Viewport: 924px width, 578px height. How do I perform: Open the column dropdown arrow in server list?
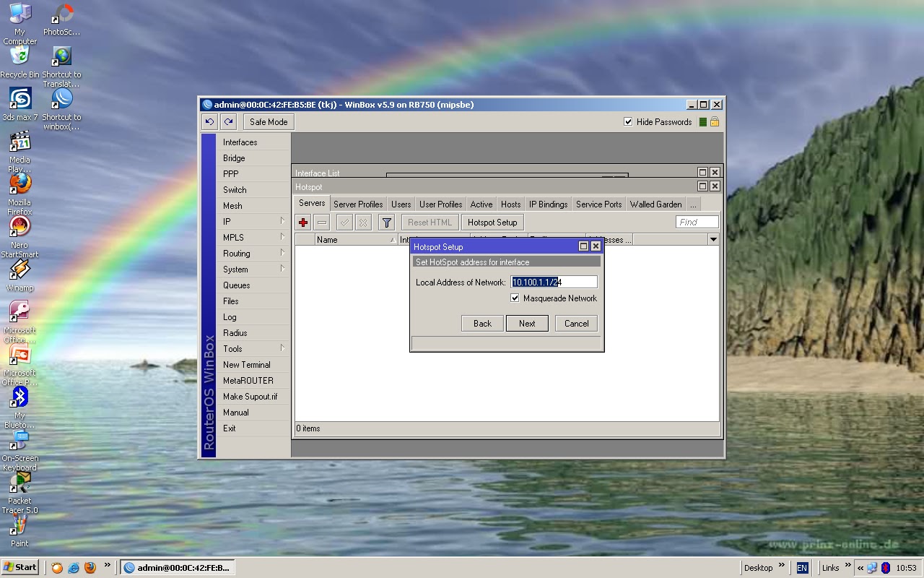click(x=713, y=240)
